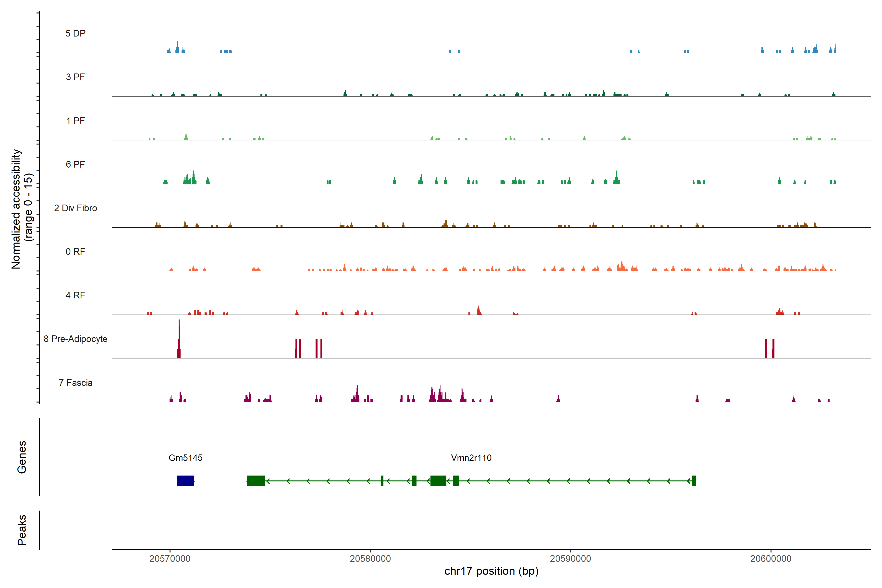Click the Gm5145 gene label
Image resolution: width=882 pixels, height=588 pixels.
coord(185,458)
